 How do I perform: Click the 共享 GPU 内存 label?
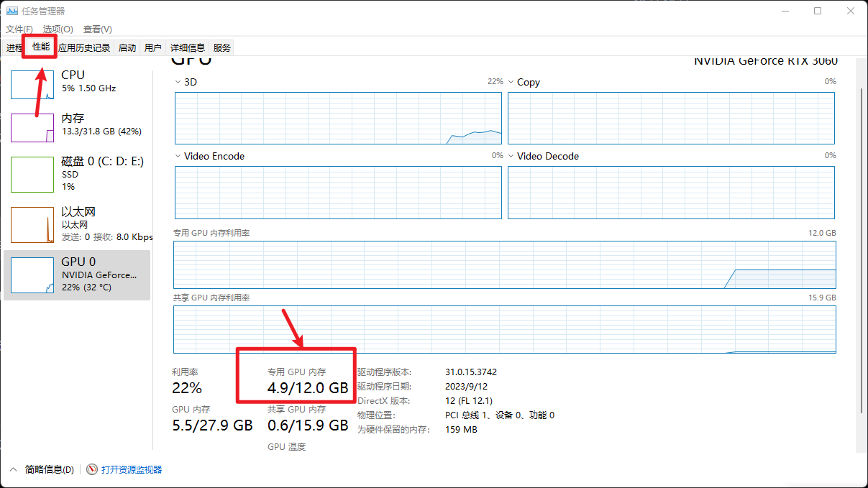coord(296,410)
